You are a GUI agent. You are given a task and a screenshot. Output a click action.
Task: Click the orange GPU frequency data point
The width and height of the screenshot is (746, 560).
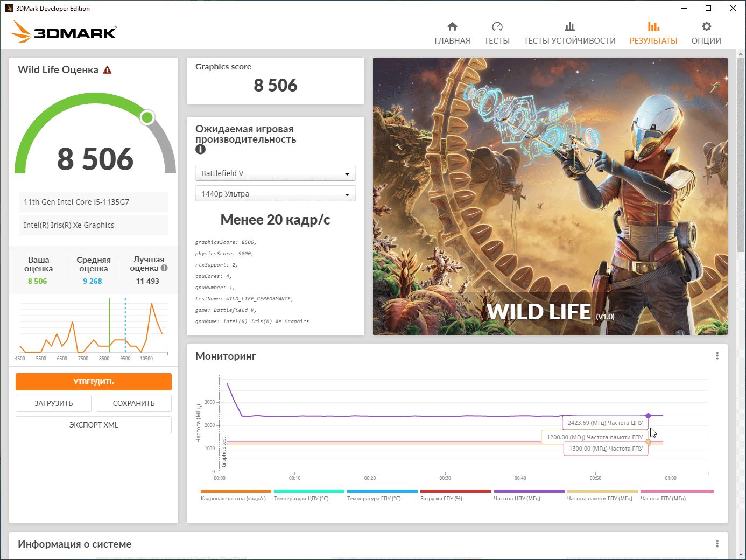tap(648, 442)
